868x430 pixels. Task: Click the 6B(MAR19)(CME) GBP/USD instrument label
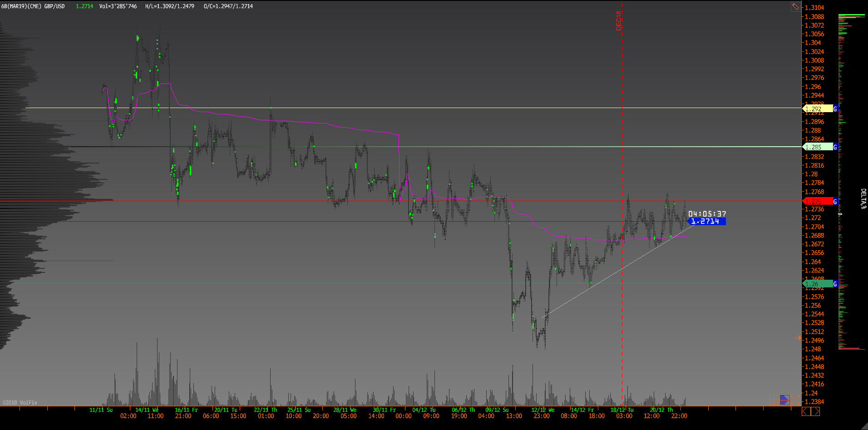pyautogui.click(x=33, y=6)
